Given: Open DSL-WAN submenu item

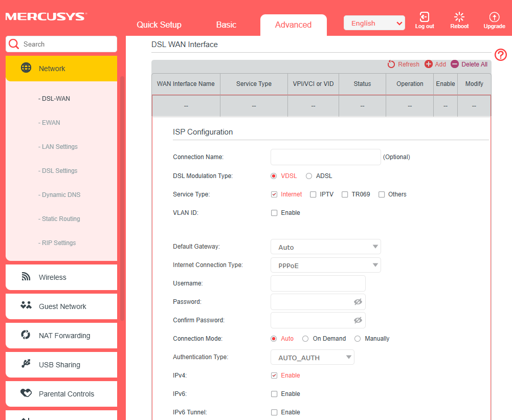Looking at the screenshot, I should [x=54, y=99].
